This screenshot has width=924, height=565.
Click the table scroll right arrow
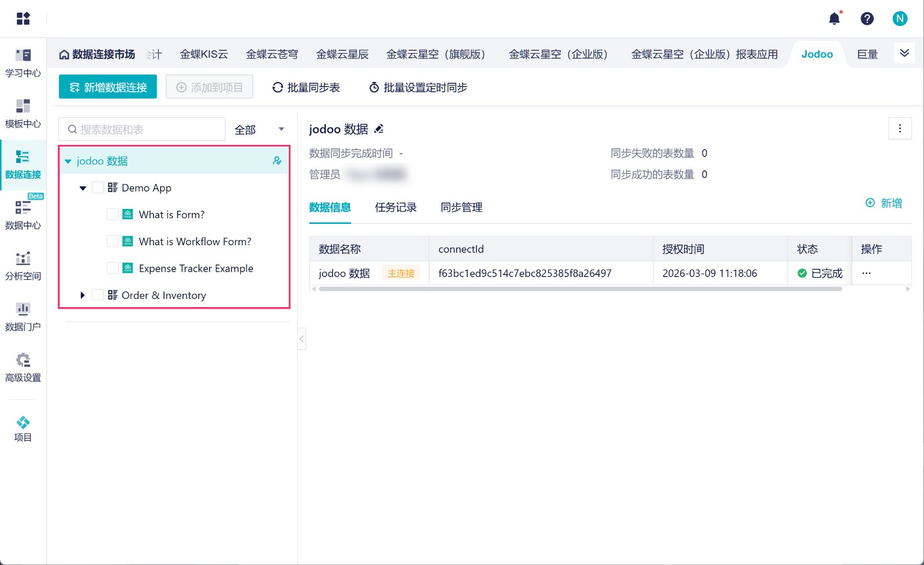point(908,289)
